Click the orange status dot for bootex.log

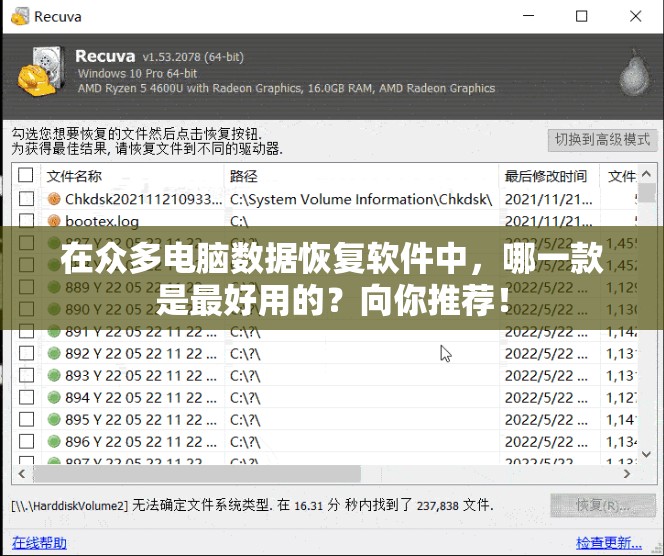(x=54, y=221)
